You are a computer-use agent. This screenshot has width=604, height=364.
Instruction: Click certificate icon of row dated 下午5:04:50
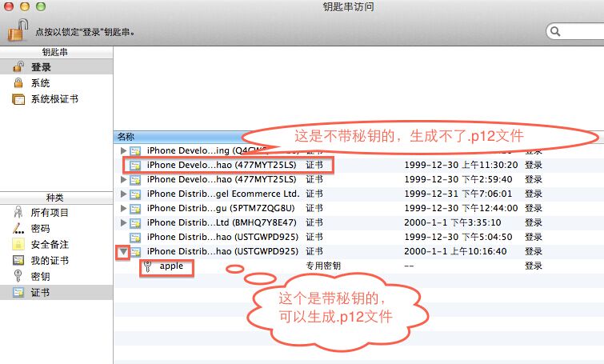coord(135,238)
